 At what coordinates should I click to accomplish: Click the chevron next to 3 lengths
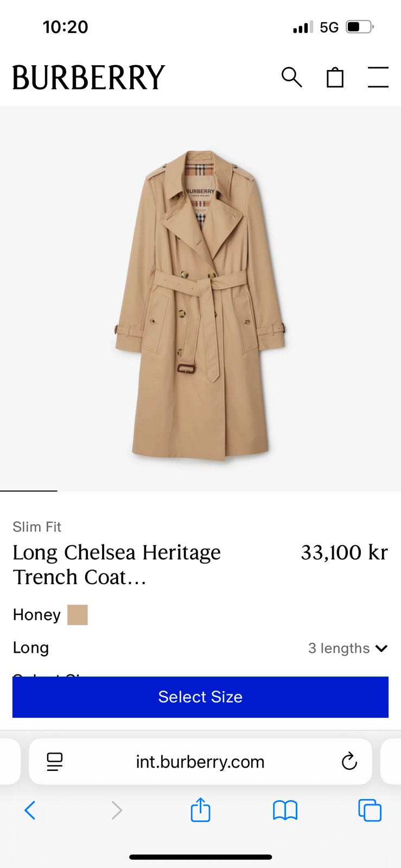[381, 648]
